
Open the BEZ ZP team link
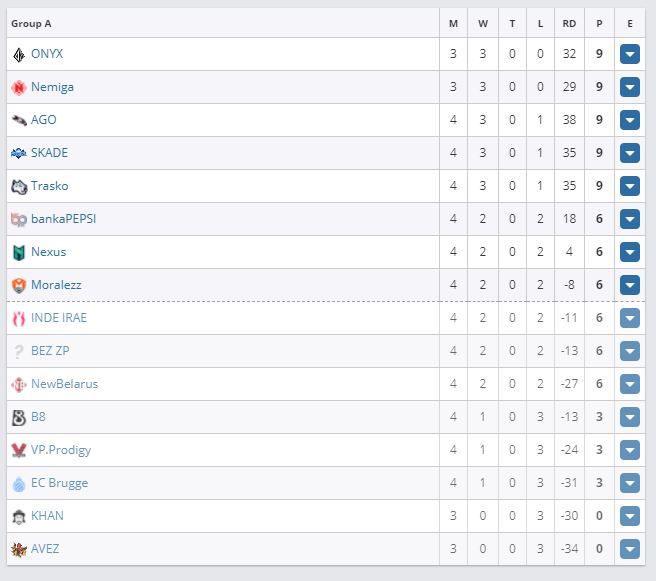[50, 351]
